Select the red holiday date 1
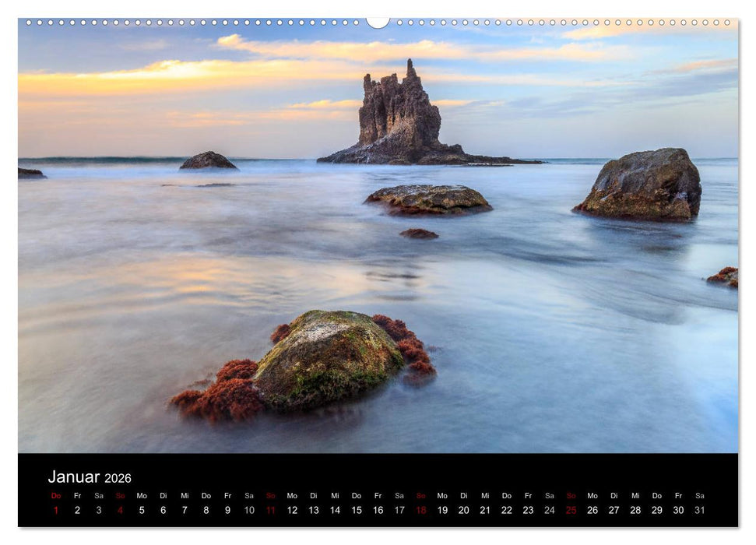This screenshot has width=756, height=545. click(x=55, y=510)
